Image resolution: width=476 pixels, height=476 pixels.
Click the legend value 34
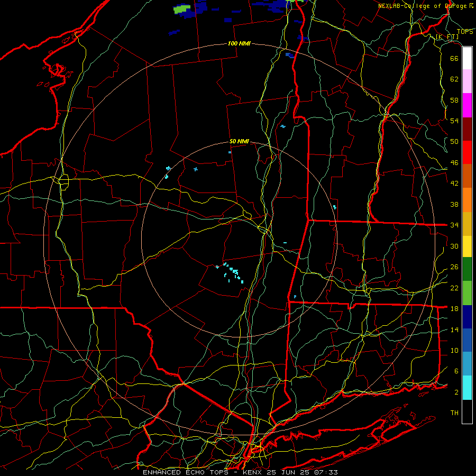(x=454, y=225)
